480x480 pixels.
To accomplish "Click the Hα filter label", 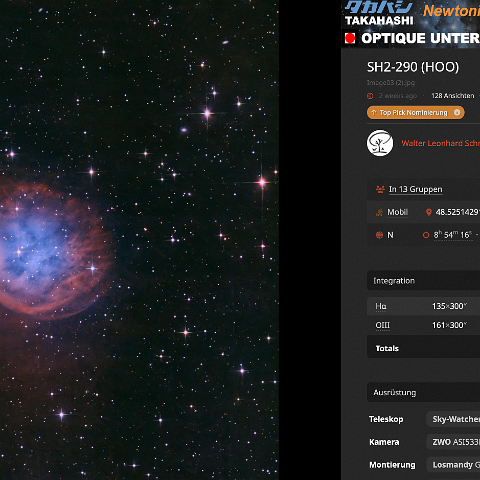I will (x=381, y=306).
